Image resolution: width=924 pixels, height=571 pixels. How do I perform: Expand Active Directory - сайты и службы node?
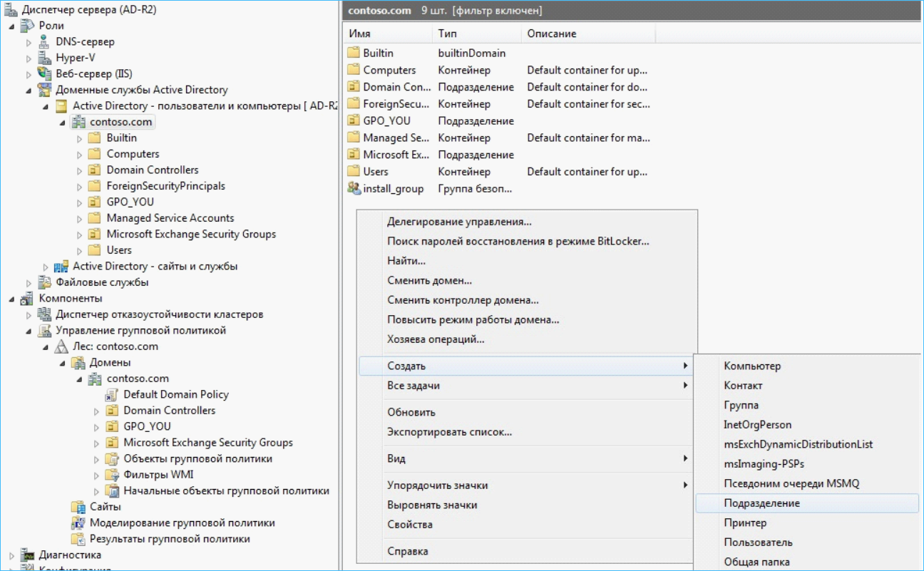[x=46, y=267]
